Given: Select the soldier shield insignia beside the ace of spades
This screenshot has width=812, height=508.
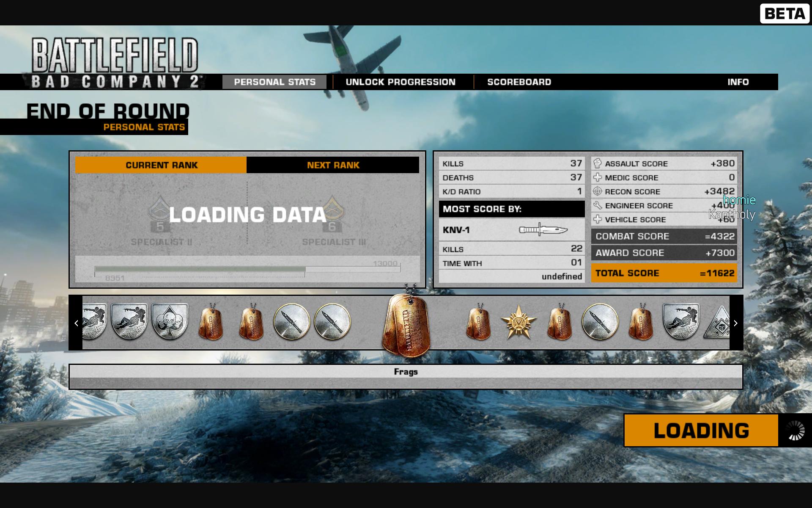Looking at the screenshot, I should tap(129, 321).
